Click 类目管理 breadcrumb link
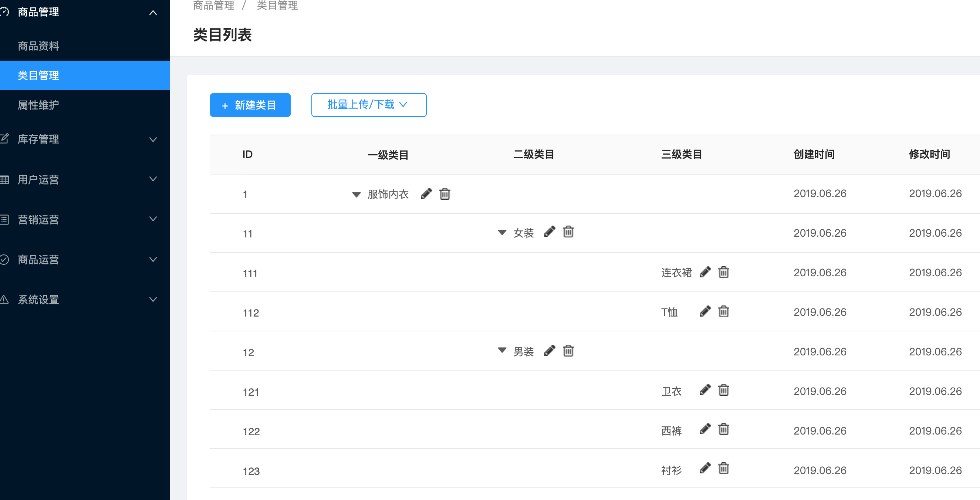The image size is (980, 500). tap(277, 5)
